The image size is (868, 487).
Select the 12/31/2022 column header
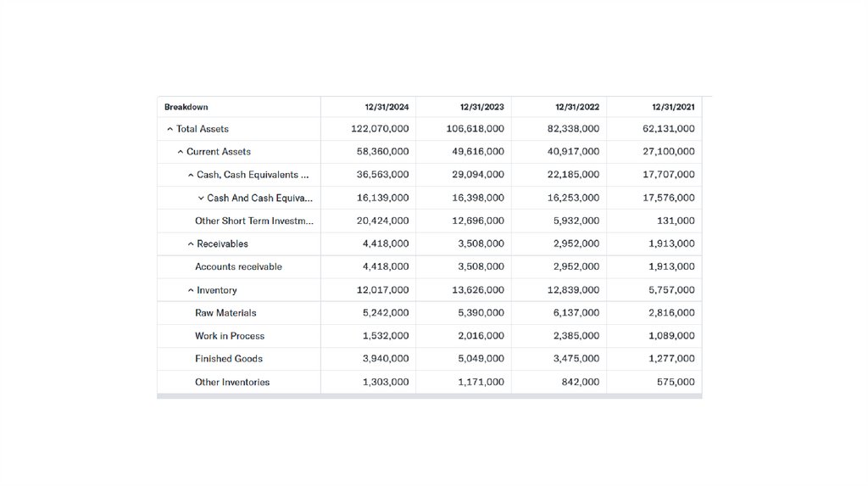[577, 107]
